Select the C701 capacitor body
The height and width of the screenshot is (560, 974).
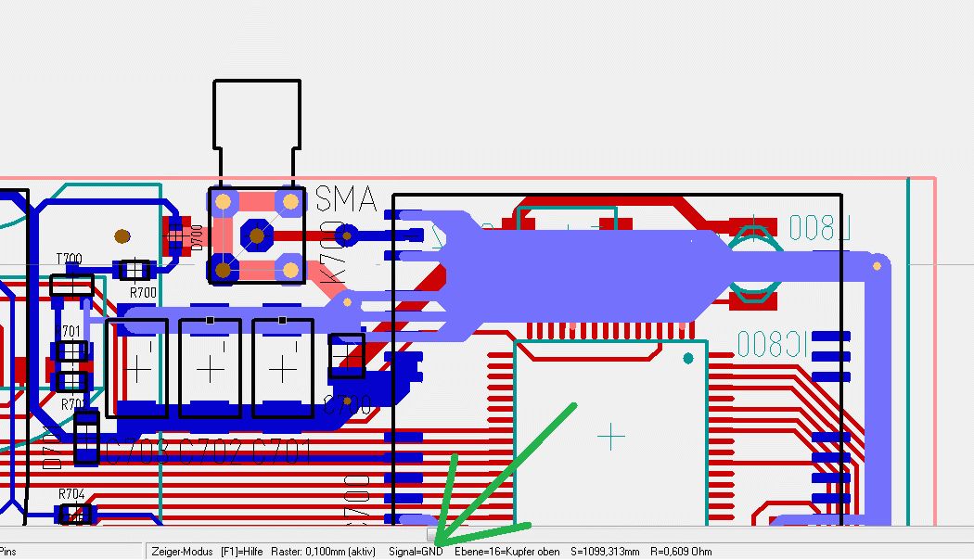(283, 368)
